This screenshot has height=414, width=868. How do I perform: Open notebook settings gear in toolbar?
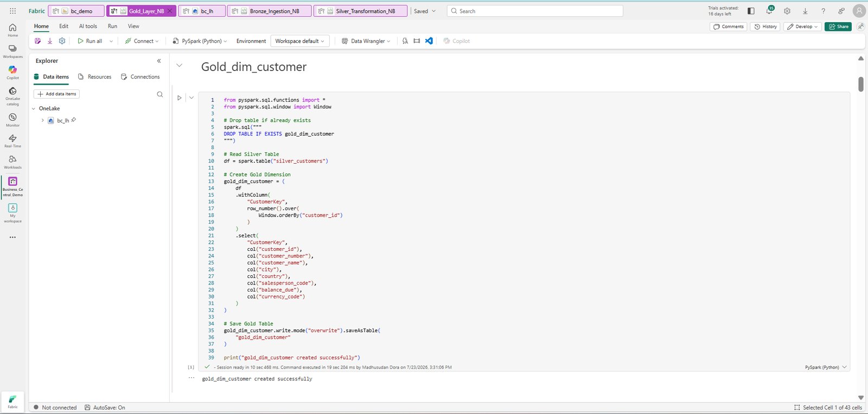tap(62, 41)
